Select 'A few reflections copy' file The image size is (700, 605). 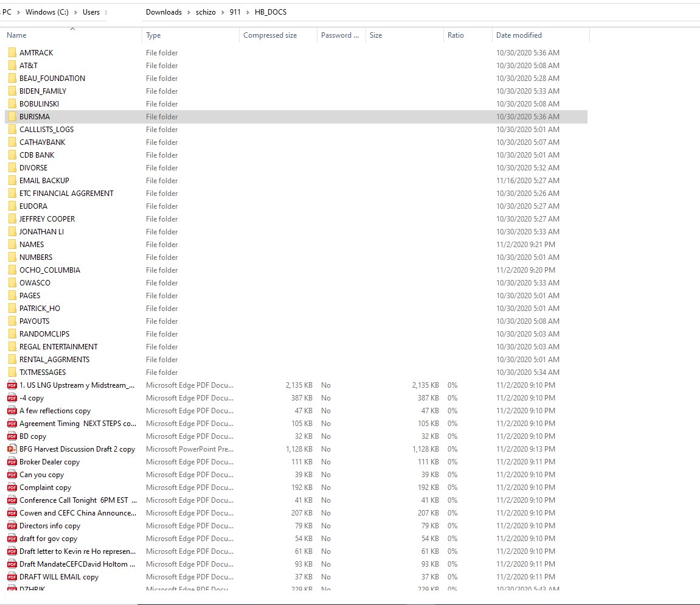click(55, 411)
